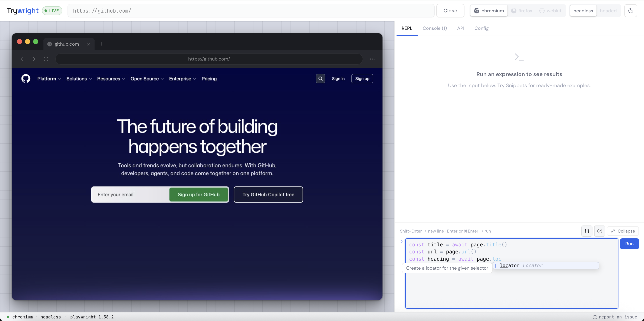Switch browser mode to headed
This screenshot has width=644, height=321.
[608, 10]
